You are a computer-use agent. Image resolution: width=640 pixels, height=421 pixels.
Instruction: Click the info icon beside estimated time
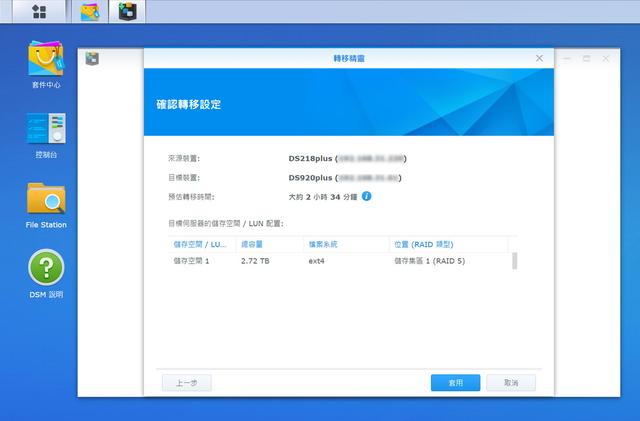pyautogui.click(x=367, y=196)
